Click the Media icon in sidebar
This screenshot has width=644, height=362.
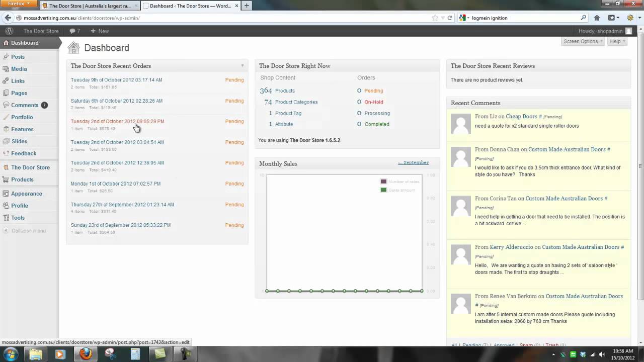pyautogui.click(x=6, y=69)
